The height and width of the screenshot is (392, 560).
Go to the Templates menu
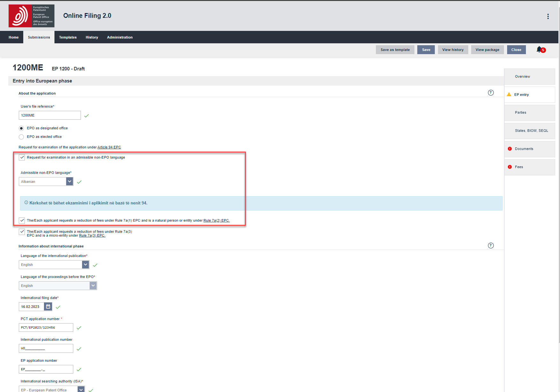click(68, 37)
